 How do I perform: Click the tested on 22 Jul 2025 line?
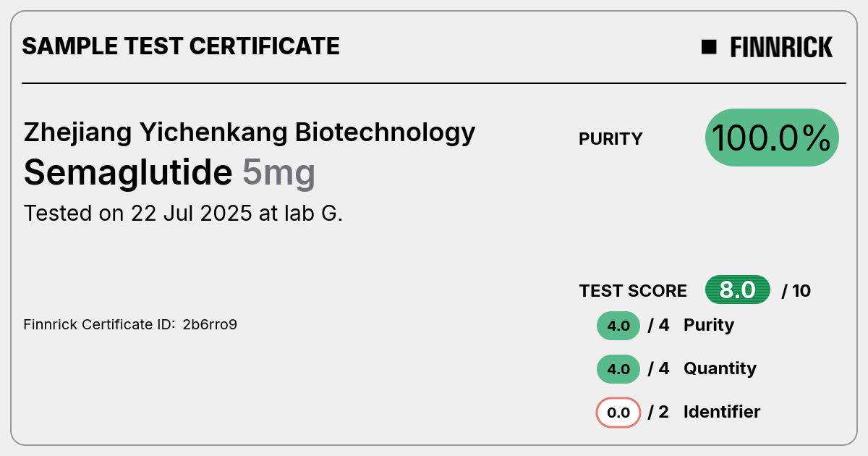183,214
